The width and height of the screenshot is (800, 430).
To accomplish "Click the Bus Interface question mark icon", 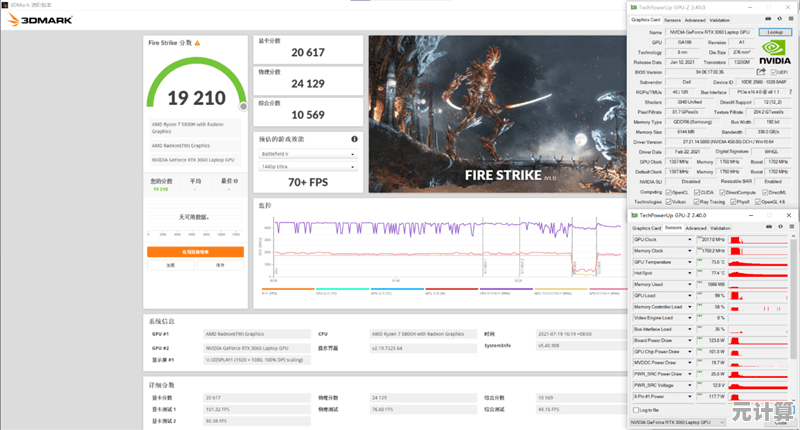I will pos(789,91).
